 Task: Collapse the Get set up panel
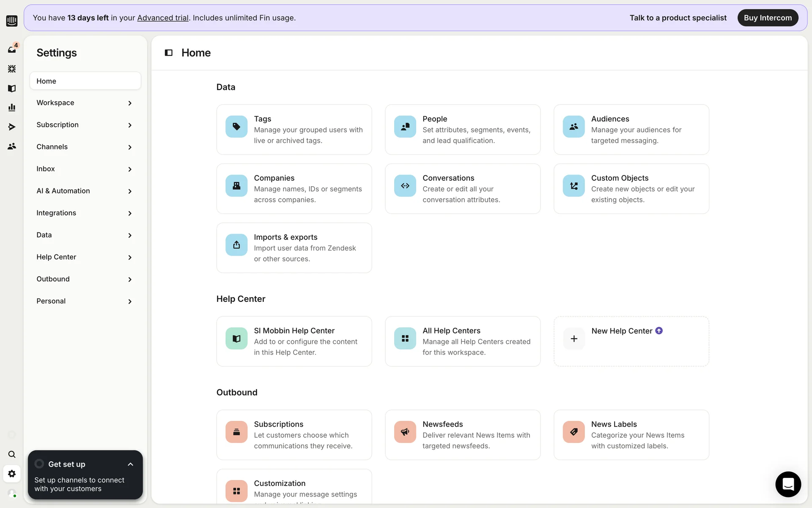click(130, 464)
